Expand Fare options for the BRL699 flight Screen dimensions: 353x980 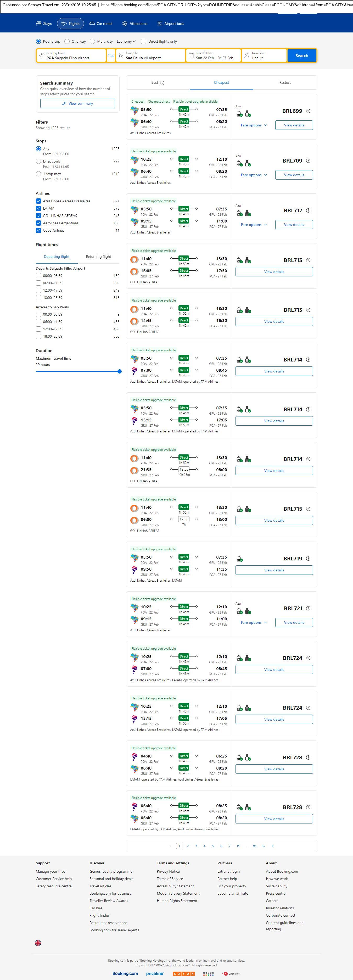coord(254,125)
